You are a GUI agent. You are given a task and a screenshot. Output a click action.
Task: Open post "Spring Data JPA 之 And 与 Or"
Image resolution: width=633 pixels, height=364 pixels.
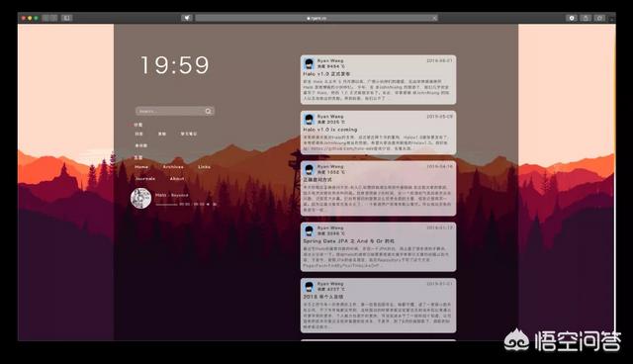(349, 241)
